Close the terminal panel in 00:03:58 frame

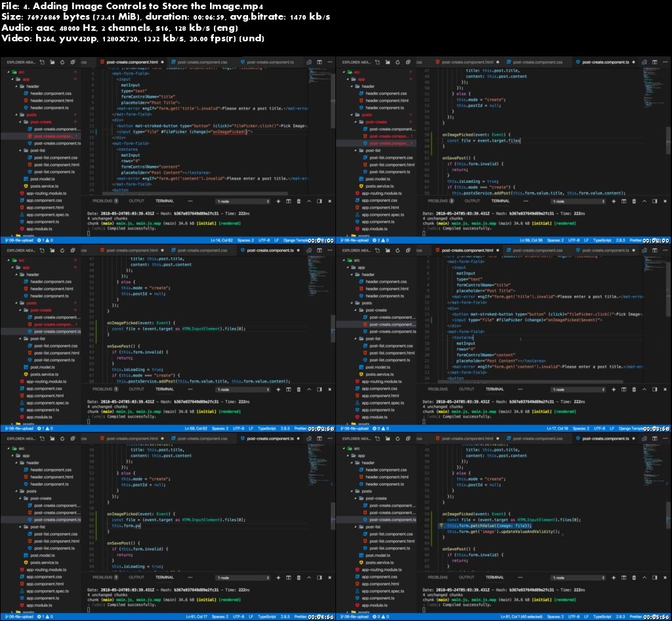(665, 390)
